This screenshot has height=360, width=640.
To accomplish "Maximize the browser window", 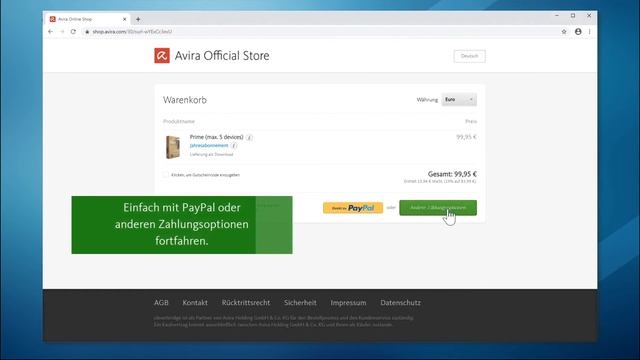I will tap(573, 16).
